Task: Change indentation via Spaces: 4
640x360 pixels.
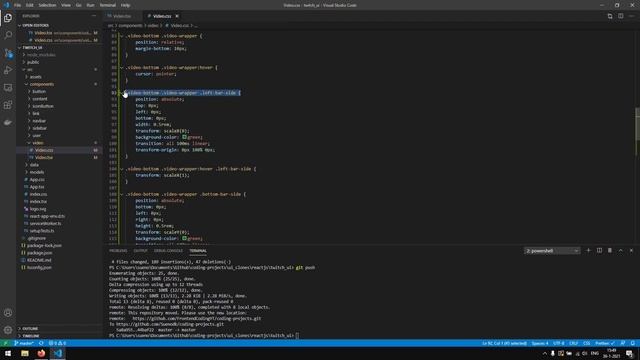Action: 540,343
